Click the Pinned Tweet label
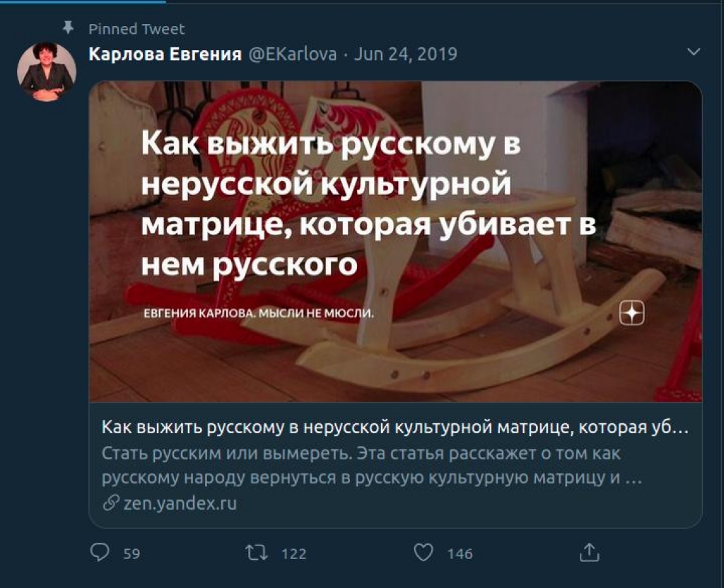Viewport: 724px width, 588px height. (x=136, y=29)
